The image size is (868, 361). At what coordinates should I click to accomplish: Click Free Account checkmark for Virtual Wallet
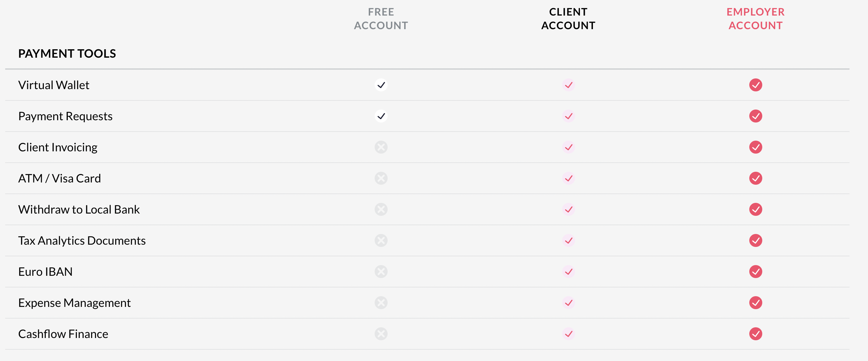tap(381, 85)
